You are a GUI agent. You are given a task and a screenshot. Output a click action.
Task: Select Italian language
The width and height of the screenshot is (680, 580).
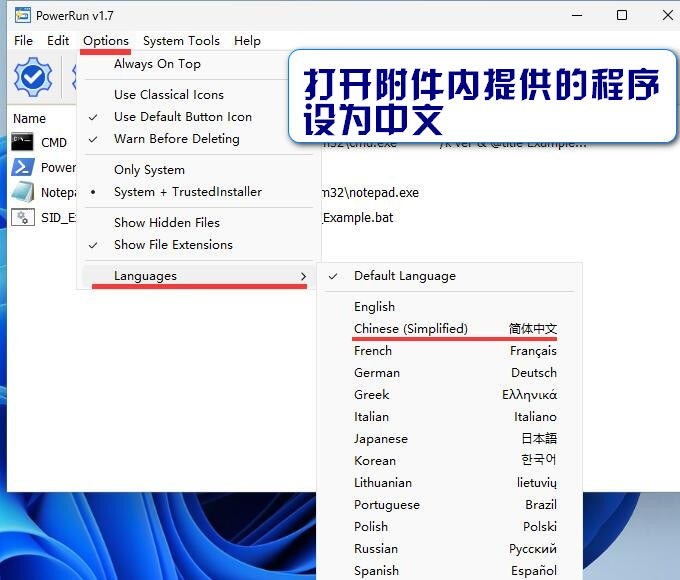coord(449,417)
